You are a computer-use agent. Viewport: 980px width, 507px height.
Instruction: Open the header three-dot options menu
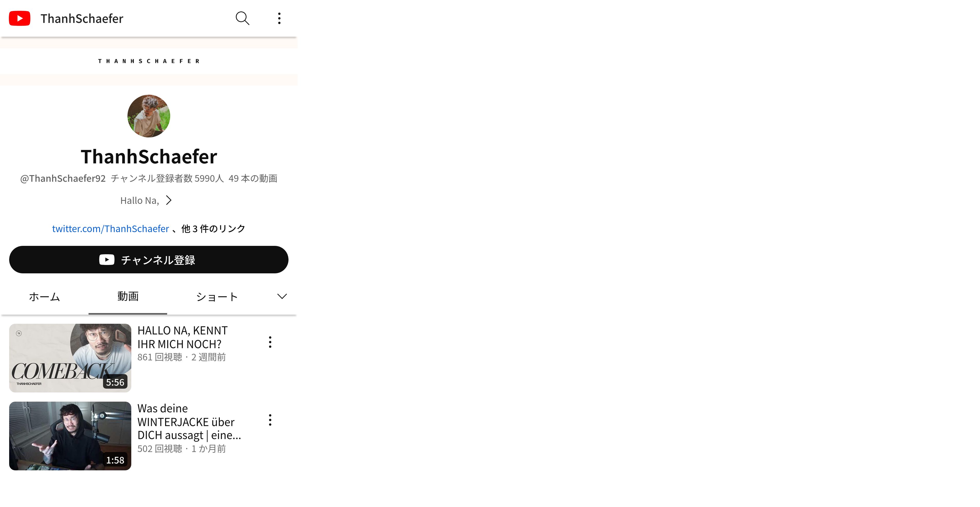(279, 18)
